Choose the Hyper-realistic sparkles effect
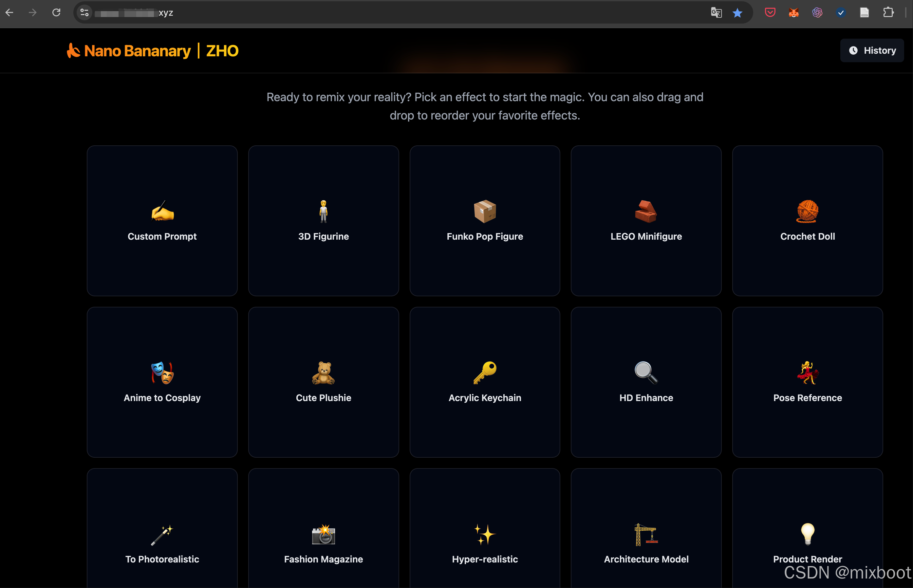The image size is (913, 588). click(485, 528)
